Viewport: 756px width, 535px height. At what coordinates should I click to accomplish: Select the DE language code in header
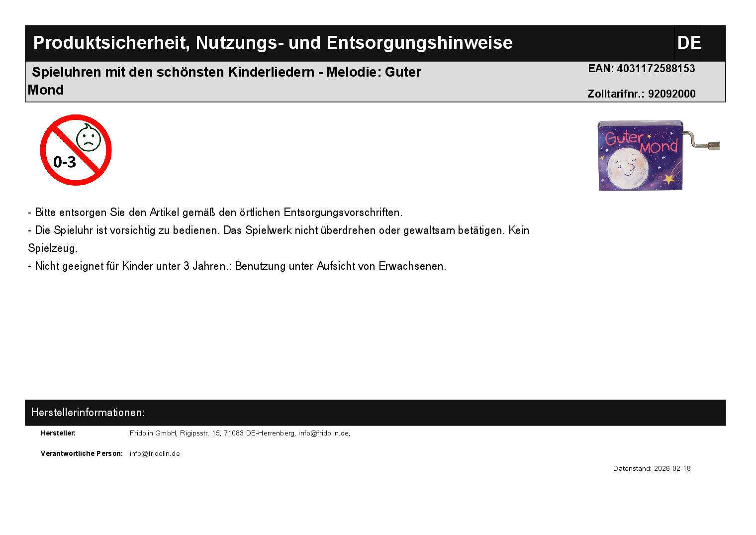[x=688, y=43]
